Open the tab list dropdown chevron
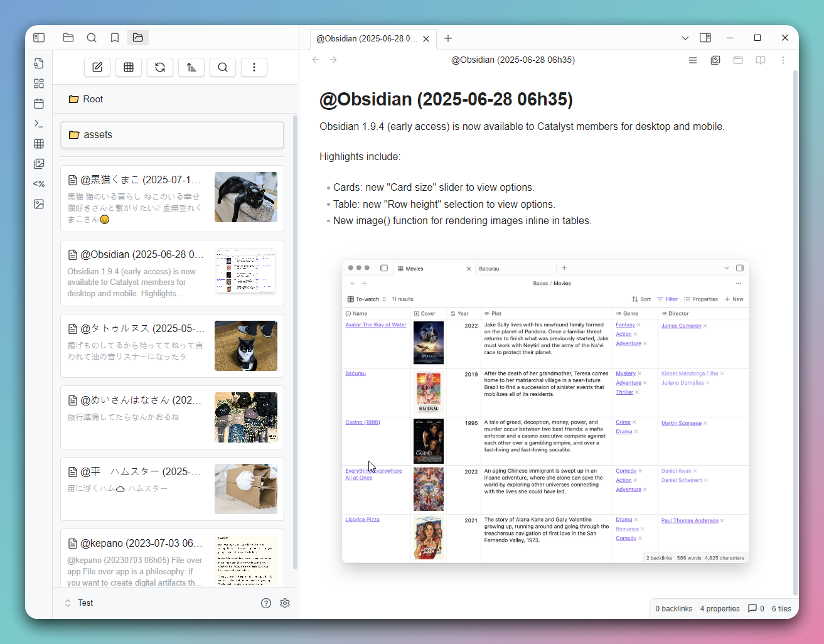The height and width of the screenshot is (644, 824). click(x=685, y=38)
